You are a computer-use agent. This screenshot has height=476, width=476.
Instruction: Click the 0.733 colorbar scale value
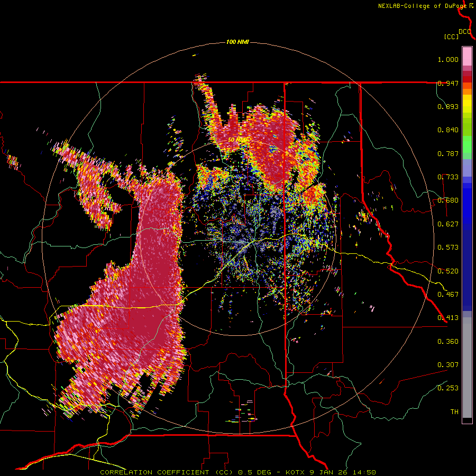[448, 177]
